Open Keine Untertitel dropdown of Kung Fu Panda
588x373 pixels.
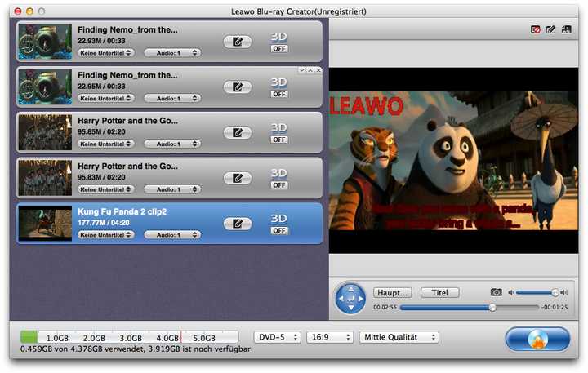pos(105,235)
